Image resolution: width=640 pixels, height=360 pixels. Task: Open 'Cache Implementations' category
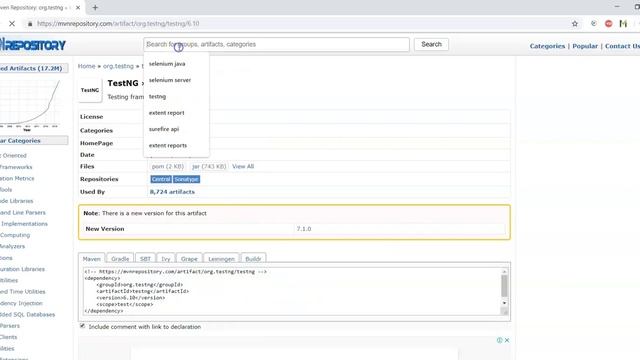pyautogui.click(x=24, y=224)
